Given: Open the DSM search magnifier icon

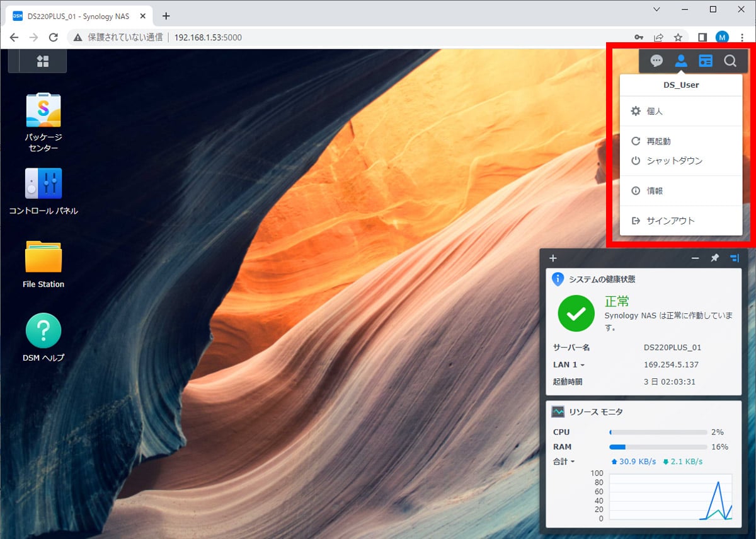Looking at the screenshot, I should pyautogui.click(x=730, y=61).
